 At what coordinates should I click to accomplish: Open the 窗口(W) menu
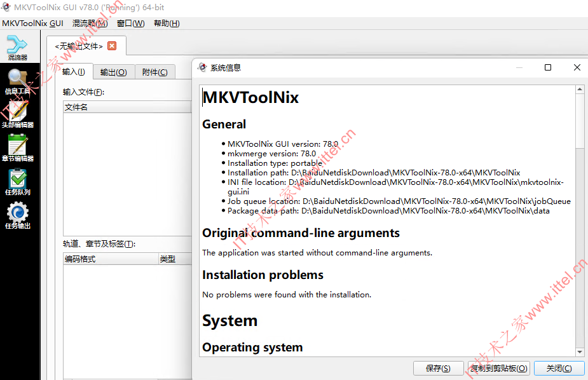[x=130, y=23]
